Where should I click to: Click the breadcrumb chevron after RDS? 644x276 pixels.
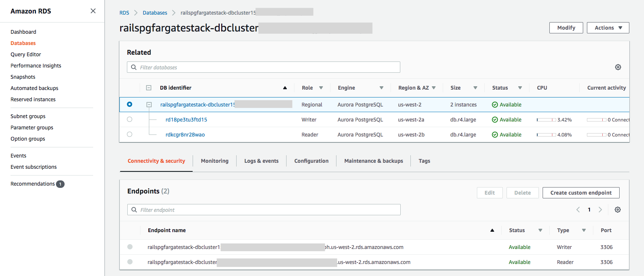tap(136, 13)
